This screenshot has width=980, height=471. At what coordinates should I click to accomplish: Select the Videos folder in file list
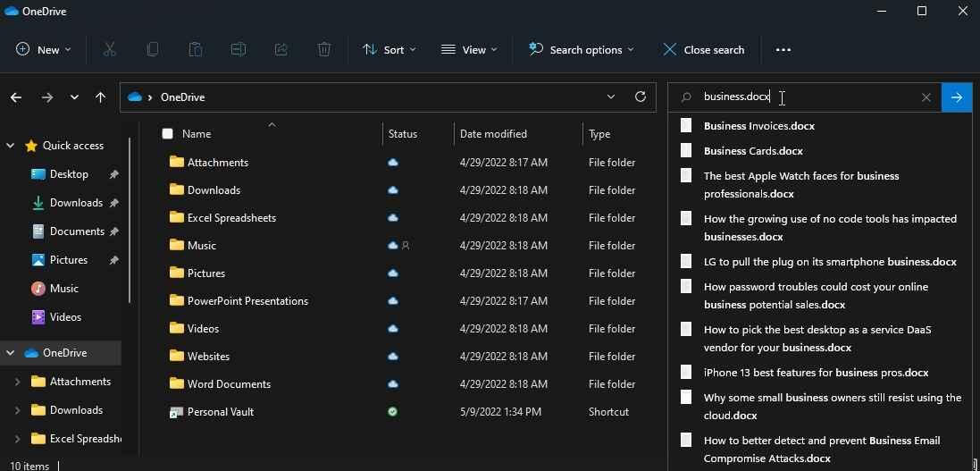400,328
